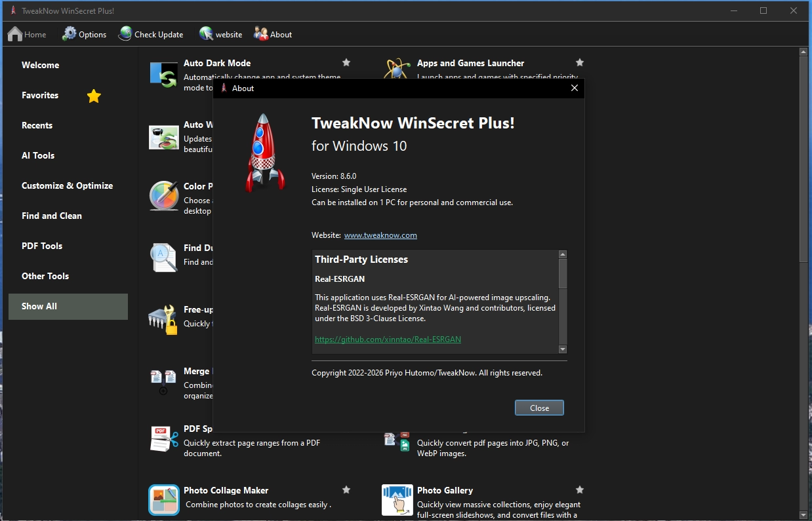Star the Photo Gallery tool

(580, 490)
